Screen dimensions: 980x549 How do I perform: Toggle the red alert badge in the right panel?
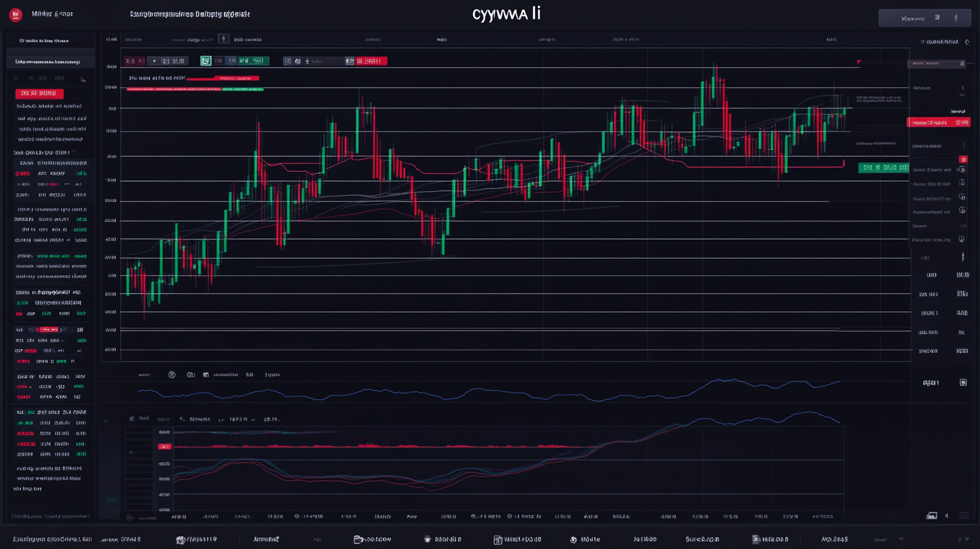click(x=940, y=122)
